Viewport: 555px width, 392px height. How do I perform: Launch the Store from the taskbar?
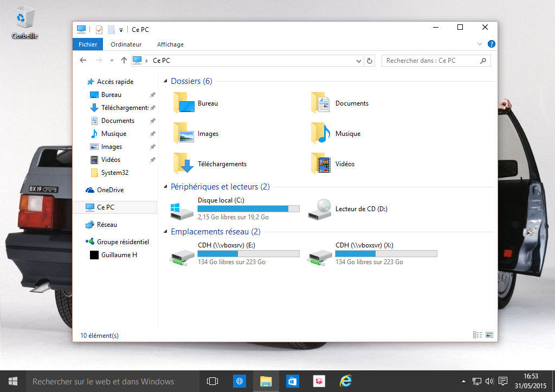[x=292, y=381]
